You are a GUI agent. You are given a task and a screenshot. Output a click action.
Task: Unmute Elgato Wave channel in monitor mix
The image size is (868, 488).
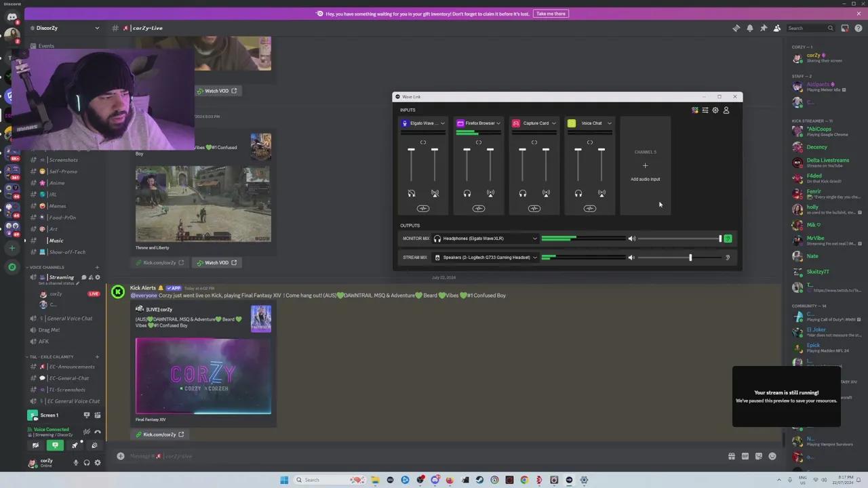click(x=412, y=193)
